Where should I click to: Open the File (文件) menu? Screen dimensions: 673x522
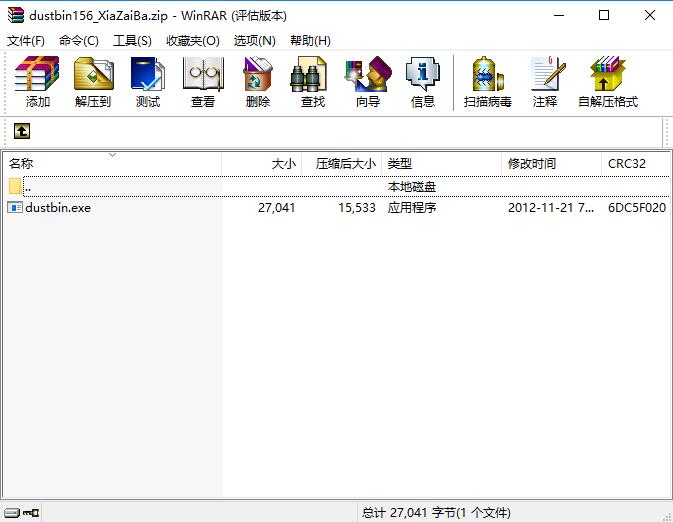(26, 40)
